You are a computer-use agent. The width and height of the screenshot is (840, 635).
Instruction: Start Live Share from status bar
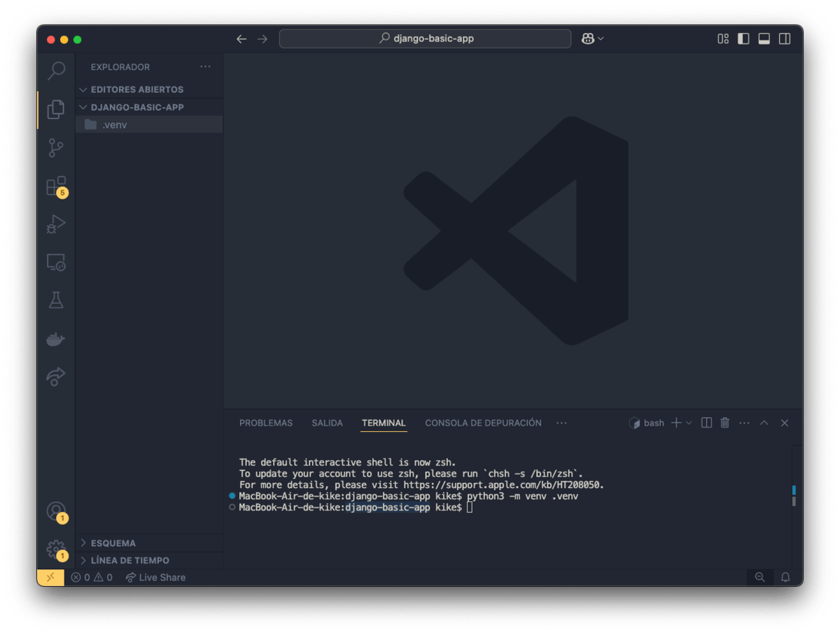coord(155,578)
